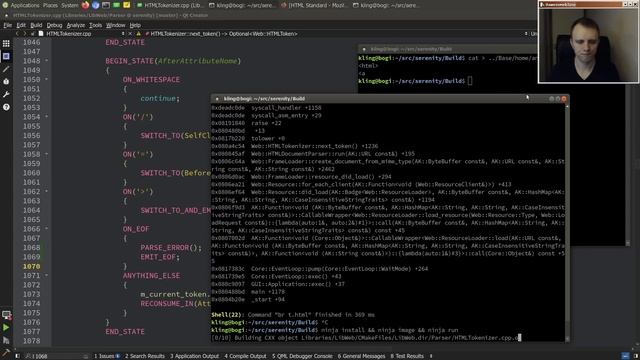Viewport: 640px width, 360px height.
Task: Collapse code fold at line 1054
Action: [x=47, y=117]
